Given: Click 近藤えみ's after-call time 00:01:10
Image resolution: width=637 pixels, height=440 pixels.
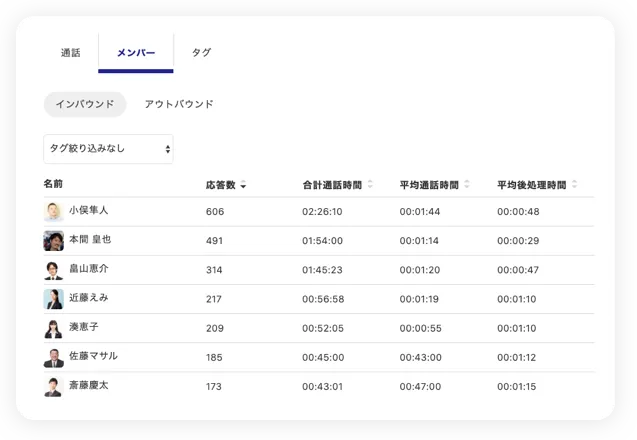Looking at the screenshot, I should click(x=517, y=299).
